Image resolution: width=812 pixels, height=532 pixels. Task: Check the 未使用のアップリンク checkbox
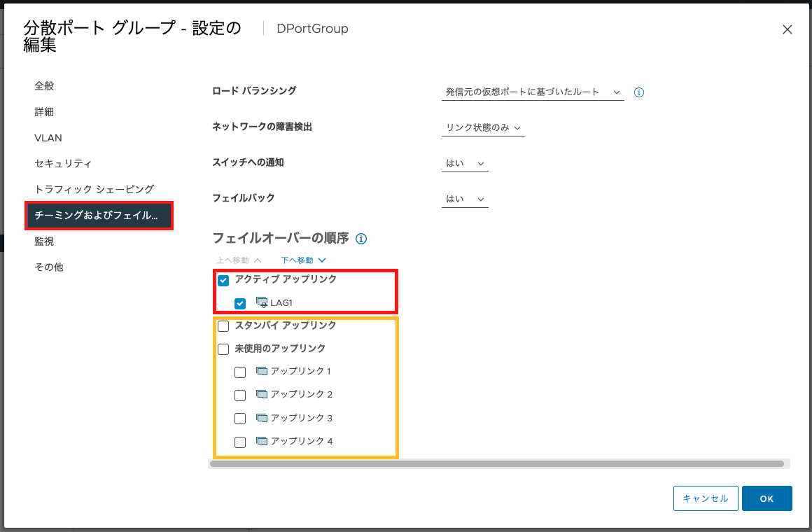[223, 349]
